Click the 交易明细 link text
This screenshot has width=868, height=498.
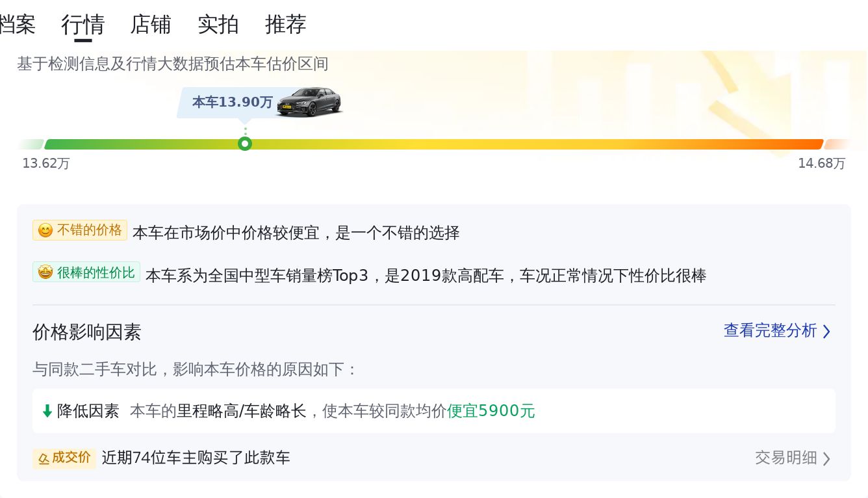785,458
